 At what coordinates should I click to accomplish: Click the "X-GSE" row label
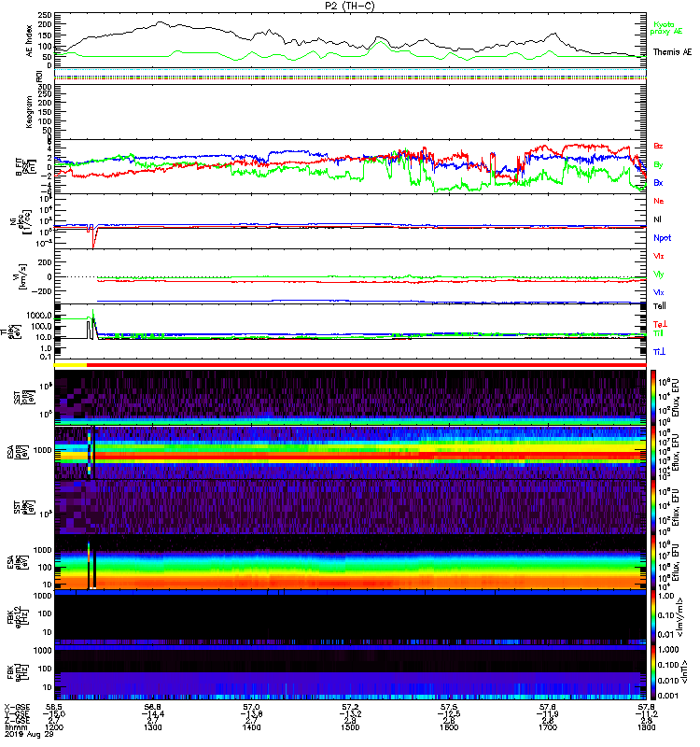click(17, 708)
